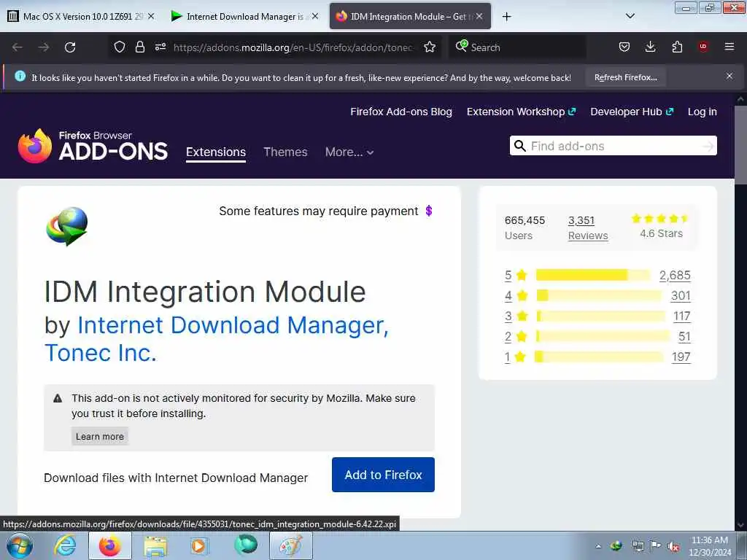Open Paint from taskbar
This screenshot has width=747, height=560.
click(290, 545)
